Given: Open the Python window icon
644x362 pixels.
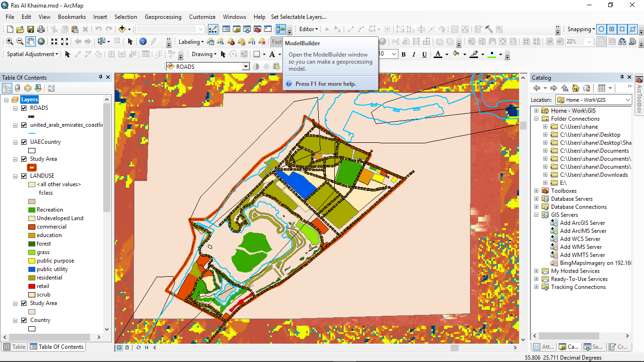Looking at the screenshot, I should [268, 29].
